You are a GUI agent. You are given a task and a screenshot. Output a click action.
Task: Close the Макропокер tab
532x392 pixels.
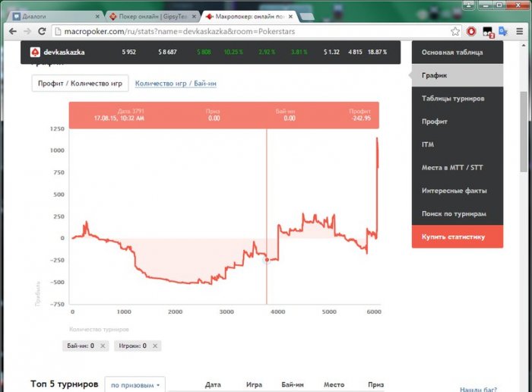click(x=290, y=16)
